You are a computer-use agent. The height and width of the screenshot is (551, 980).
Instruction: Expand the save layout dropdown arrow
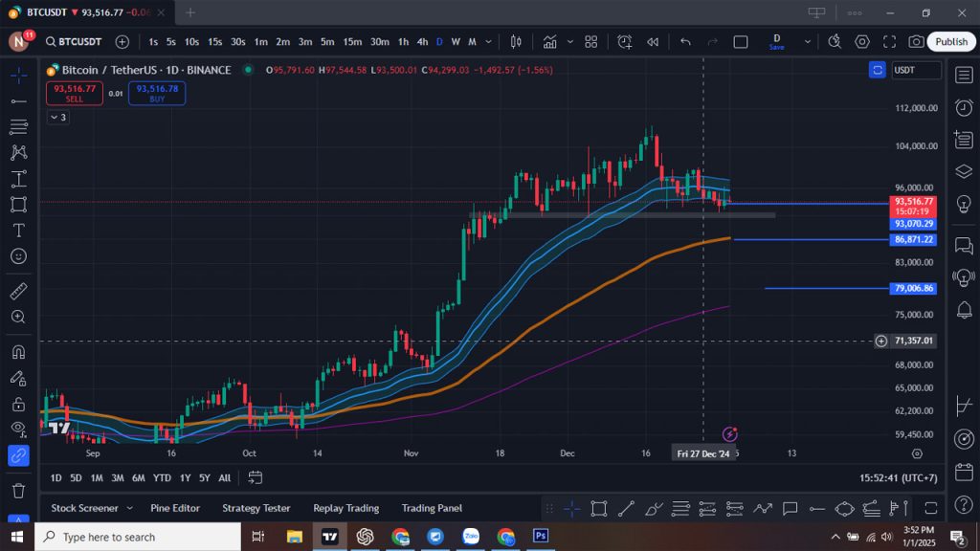[x=808, y=42]
